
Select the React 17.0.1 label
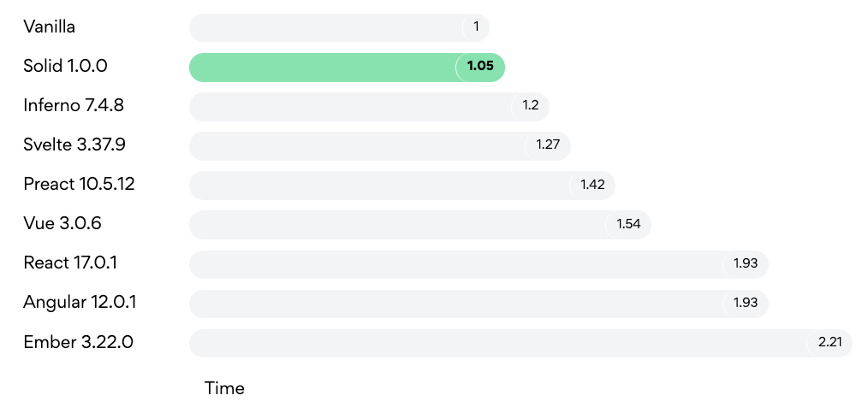[x=70, y=263]
